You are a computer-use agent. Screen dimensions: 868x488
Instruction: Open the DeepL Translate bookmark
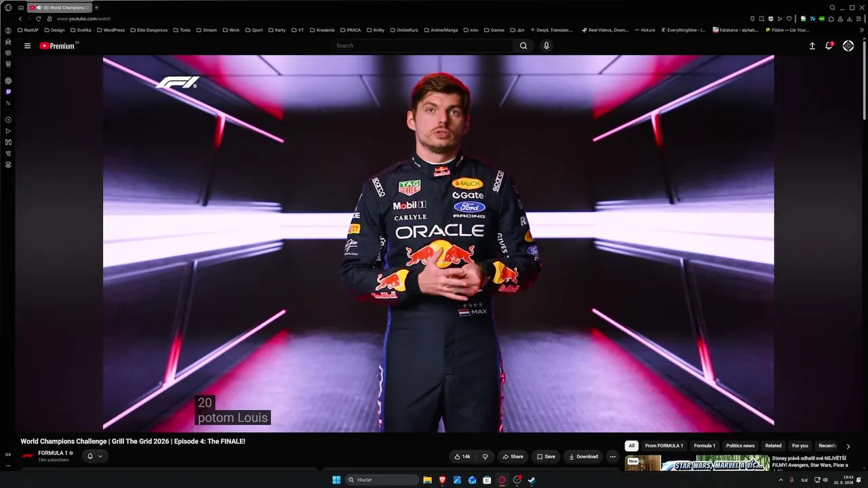click(552, 30)
